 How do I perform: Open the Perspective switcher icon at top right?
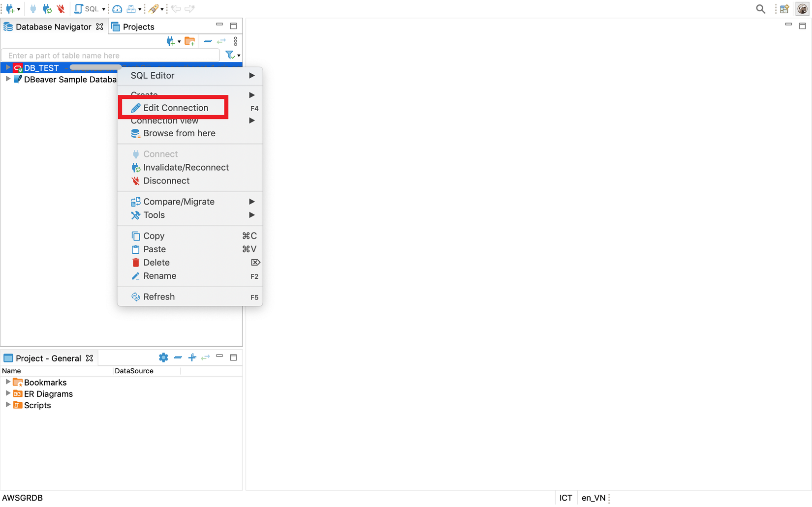click(785, 9)
